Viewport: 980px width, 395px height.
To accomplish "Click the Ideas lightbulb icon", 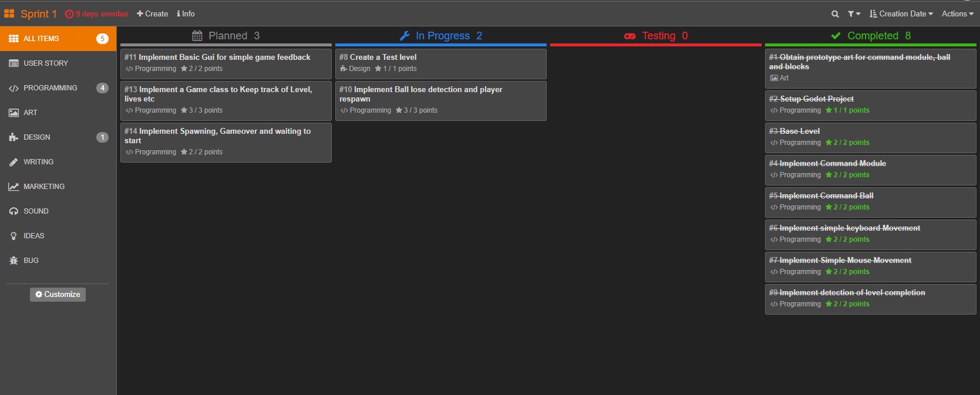I will (x=14, y=236).
